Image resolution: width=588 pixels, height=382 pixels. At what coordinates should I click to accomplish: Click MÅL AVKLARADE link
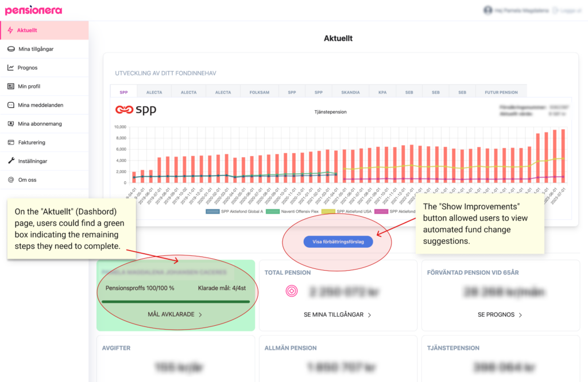point(175,314)
